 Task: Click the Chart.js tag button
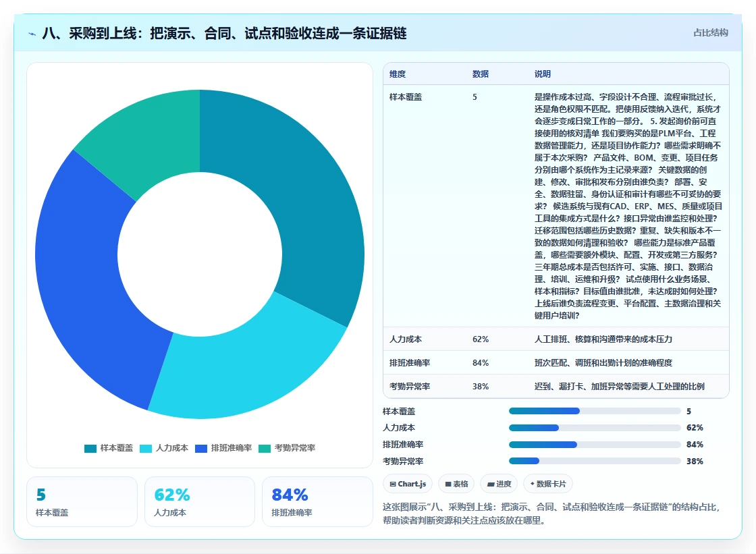408,484
